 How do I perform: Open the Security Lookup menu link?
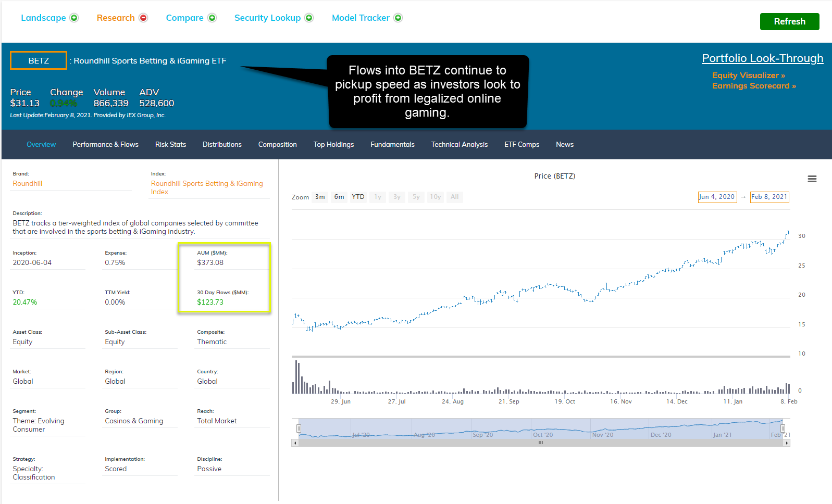[x=267, y=18]
